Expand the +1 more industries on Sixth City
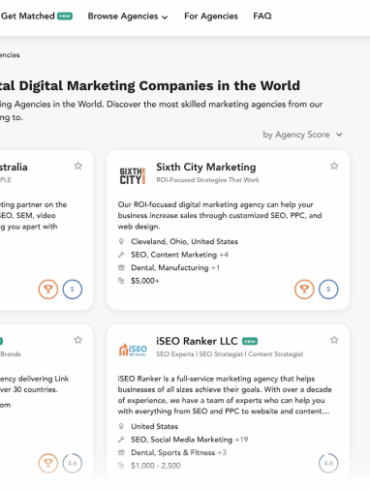 [215, 268]
